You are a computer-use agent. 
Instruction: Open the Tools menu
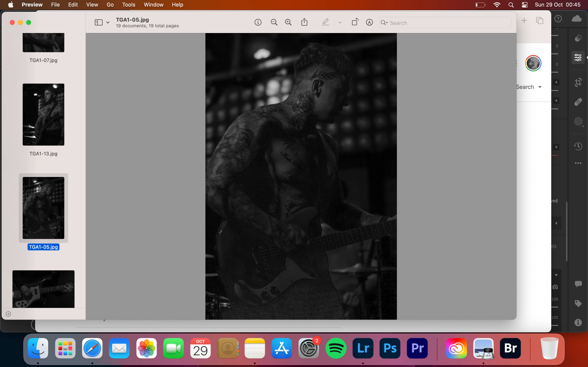(x=129, y=5)
